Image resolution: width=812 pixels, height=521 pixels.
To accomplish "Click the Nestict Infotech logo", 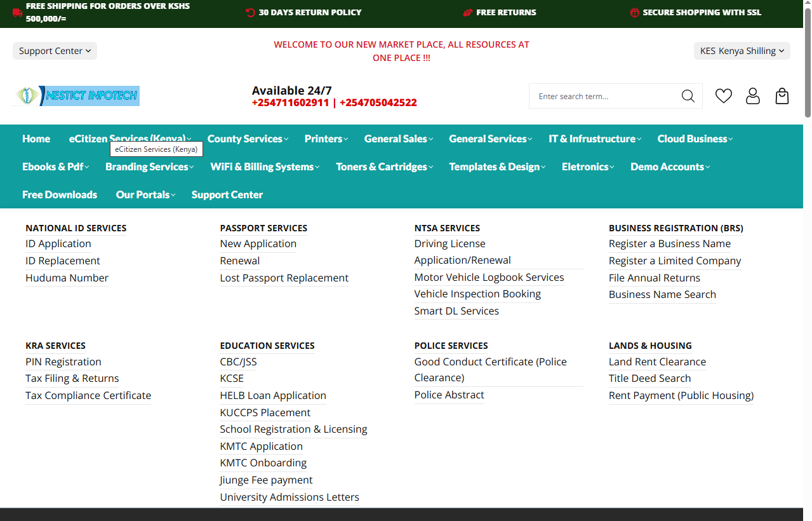I will (76, 96).
